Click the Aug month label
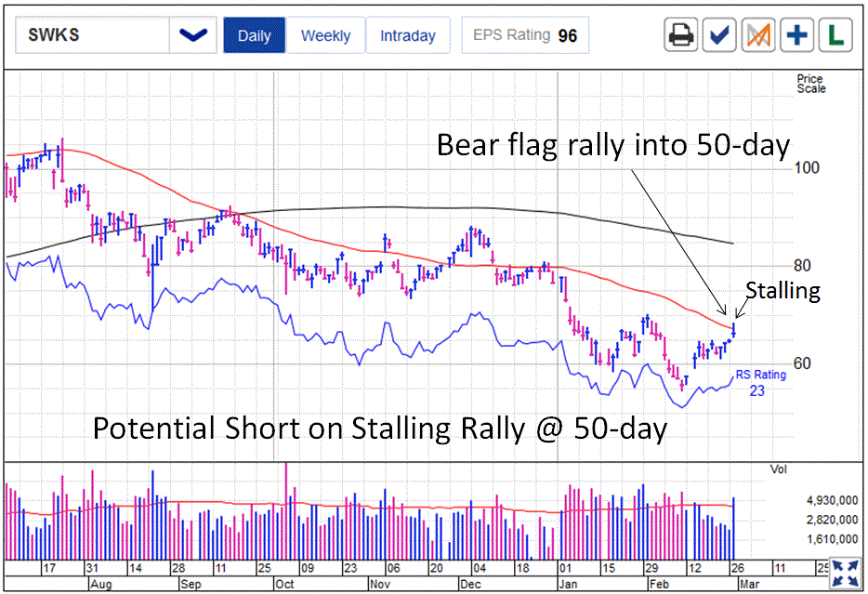This screenshot has width=868, height=594. tap(100, 584)
